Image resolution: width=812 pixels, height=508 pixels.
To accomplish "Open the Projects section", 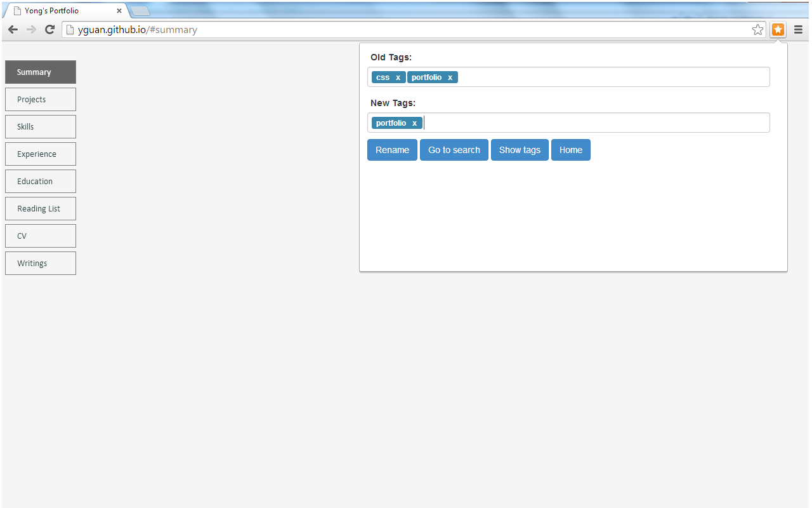I will coord(41,100).
